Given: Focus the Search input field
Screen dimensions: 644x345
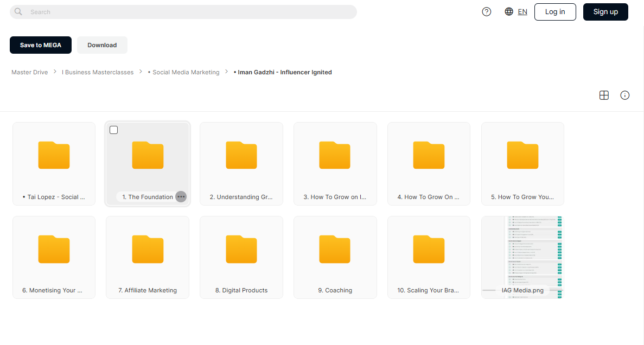Looking at the screenshot, I should [x=183, y=12].
